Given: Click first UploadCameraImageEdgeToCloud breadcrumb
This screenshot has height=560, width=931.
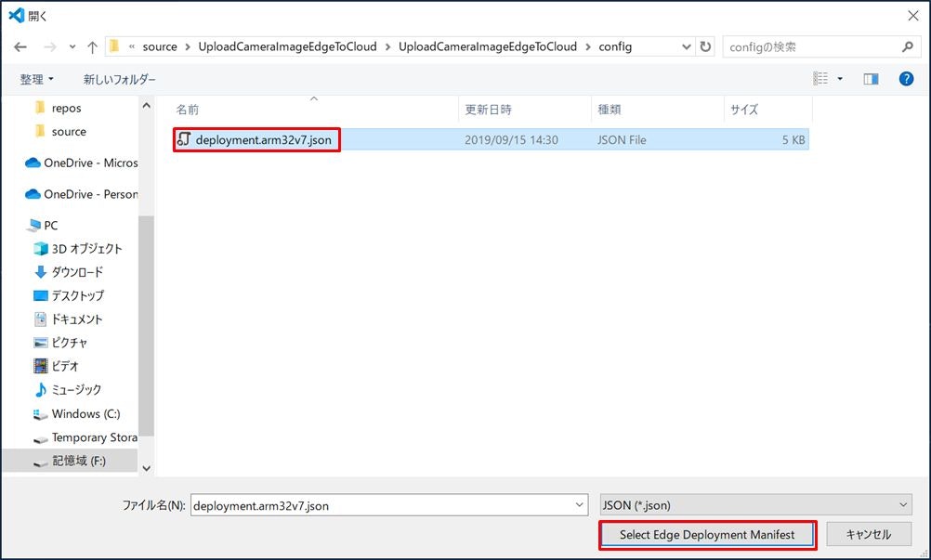Looking at the screenshot, I should 287,46.
